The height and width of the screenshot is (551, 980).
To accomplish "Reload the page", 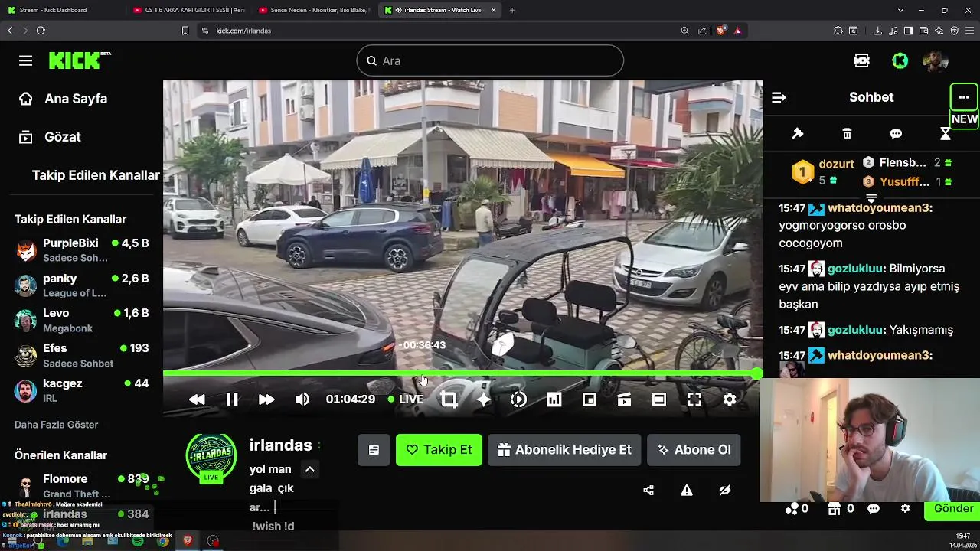I will (41, 31).
